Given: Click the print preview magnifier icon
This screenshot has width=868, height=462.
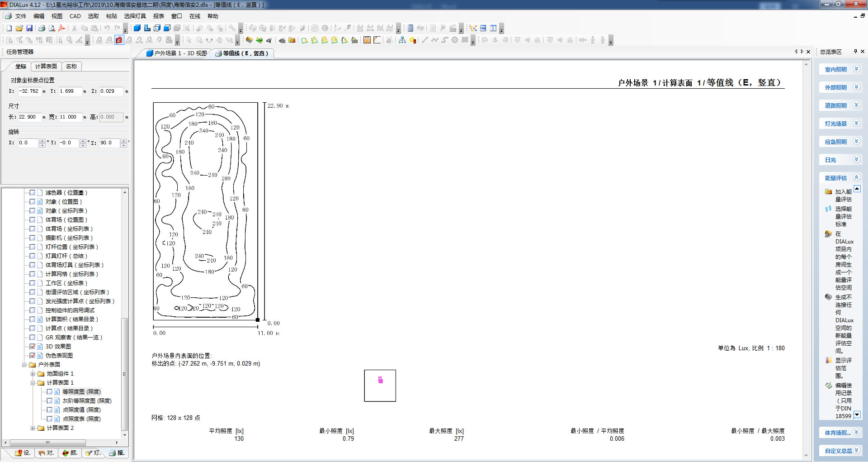Looking at the screenshot, I should [x=52, y=28].
